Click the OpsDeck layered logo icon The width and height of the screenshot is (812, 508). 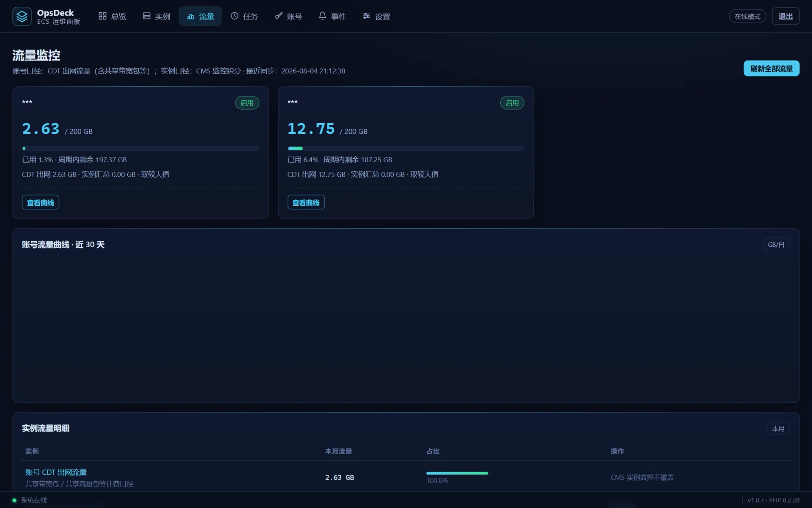click(22, 17)
